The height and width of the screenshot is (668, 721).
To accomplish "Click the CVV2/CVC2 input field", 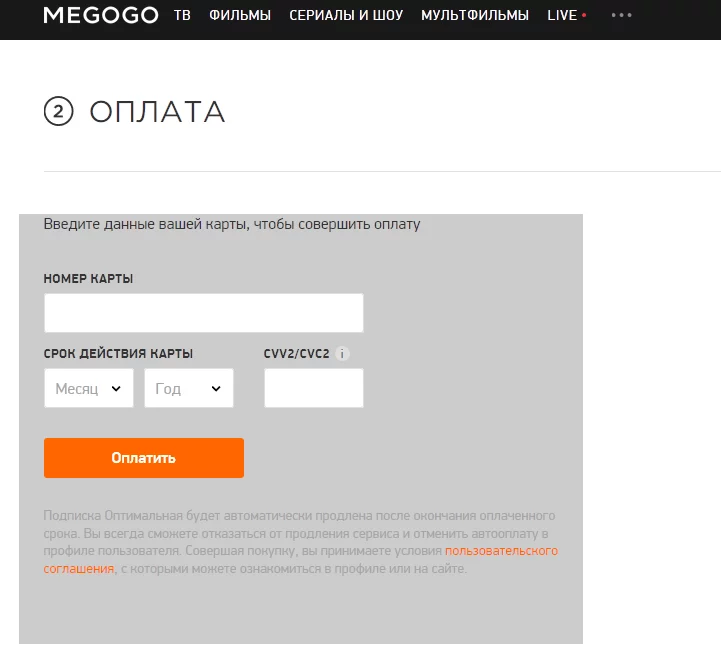I will (x=313, y=389).
